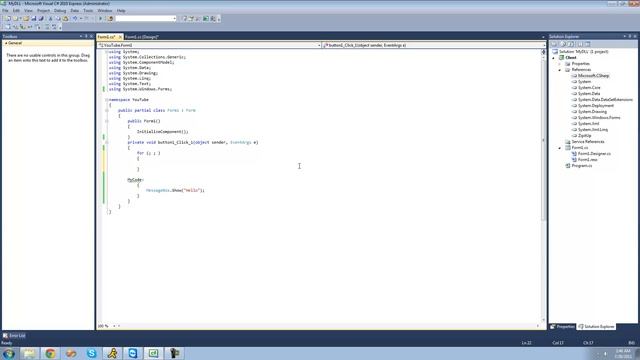This screenshot has width=640, height=360.
Task: Open the Tools menu
Action: coord(88,11)
